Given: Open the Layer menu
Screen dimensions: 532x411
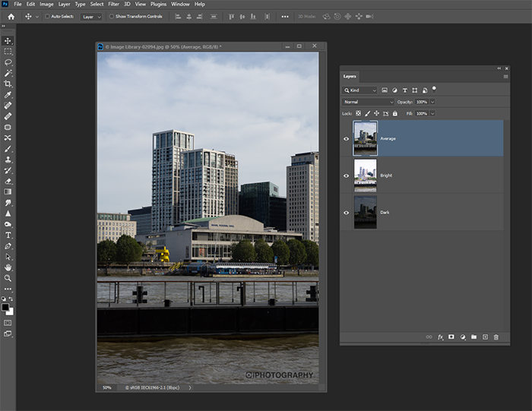Looking at the screenshot, I should coord(64,4).
